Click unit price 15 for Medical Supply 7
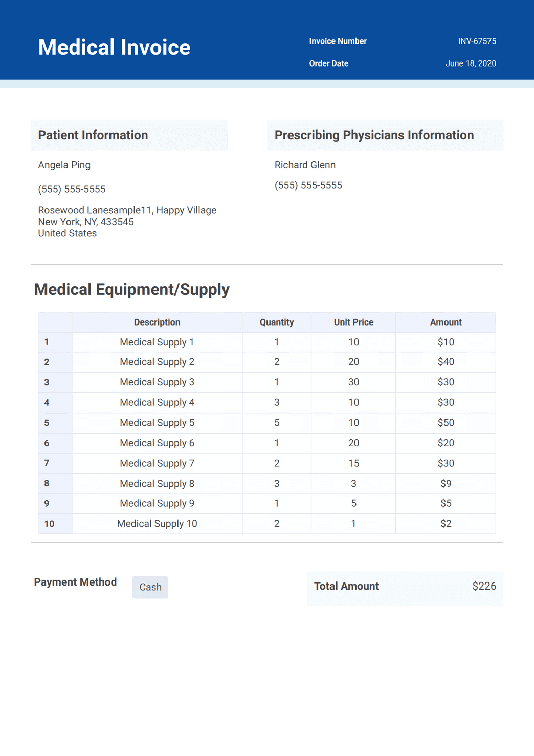The width and height of the screenshot is (534, 756). (353, 463)
